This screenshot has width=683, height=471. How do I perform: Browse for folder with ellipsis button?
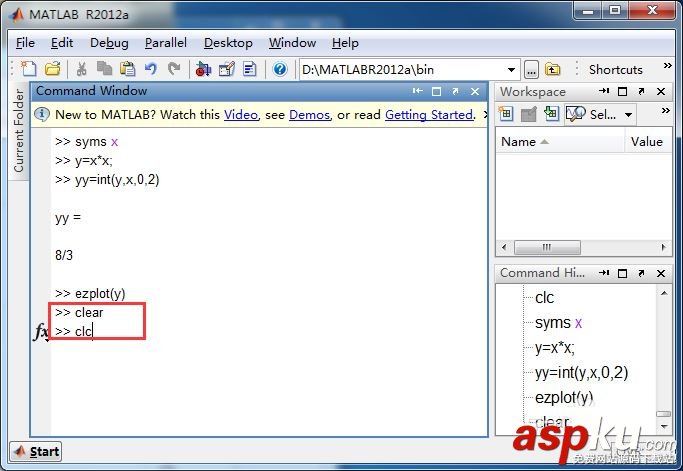pos(531,70)
